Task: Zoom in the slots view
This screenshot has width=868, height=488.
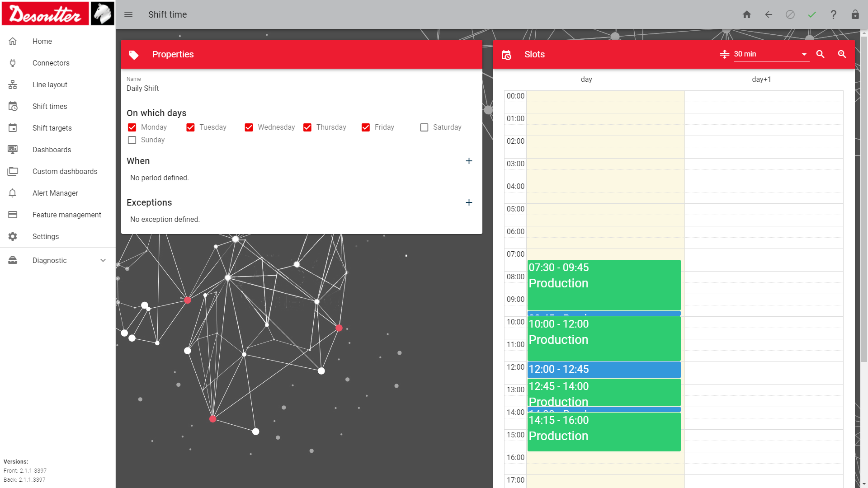Action: [842, 54]
